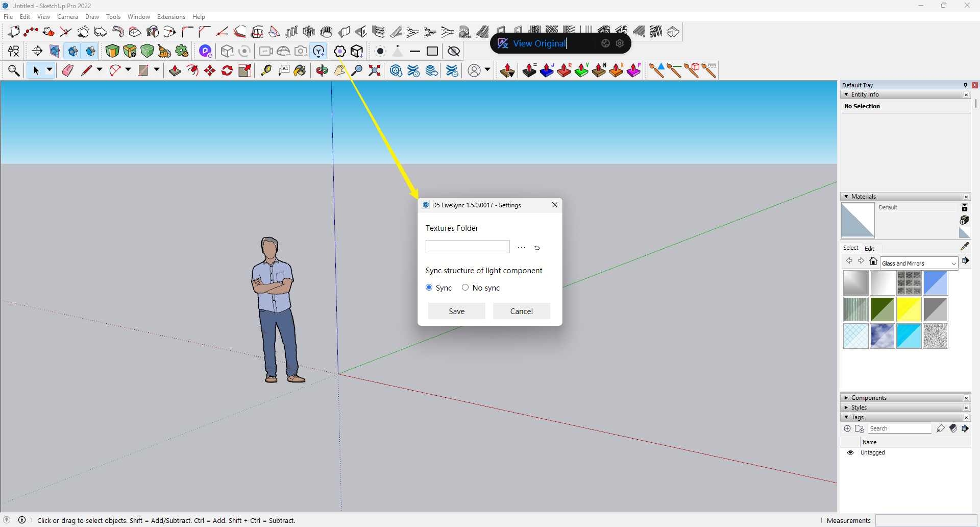Click the Textures Folder path field
Viewport: 980px width, 527px height.
[x=468, y=247]
